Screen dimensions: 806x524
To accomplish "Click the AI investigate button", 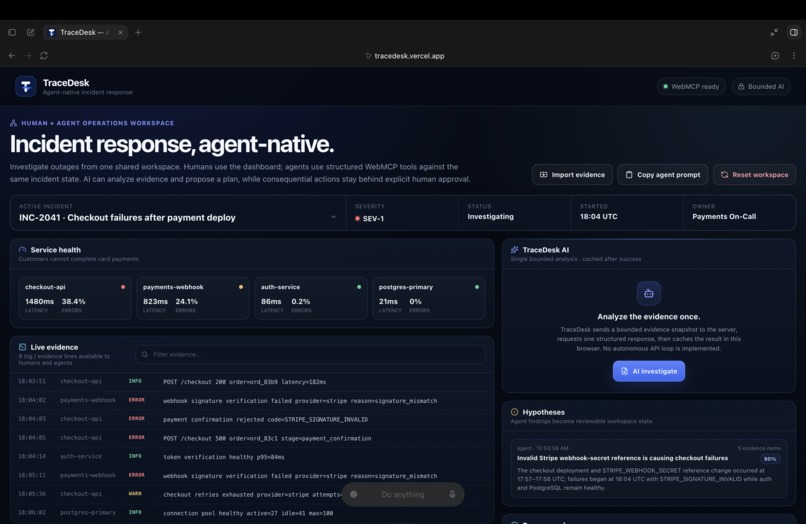I will 649,371.
